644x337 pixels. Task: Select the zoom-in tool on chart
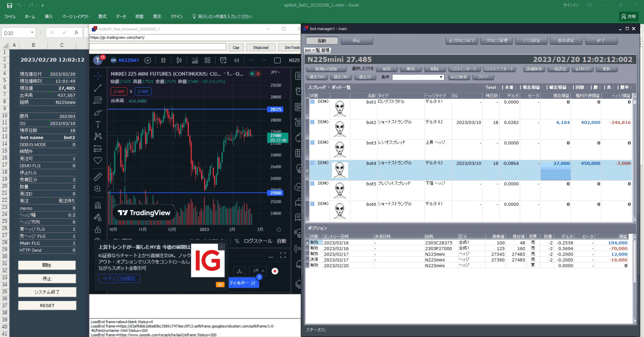coord(98,189)
